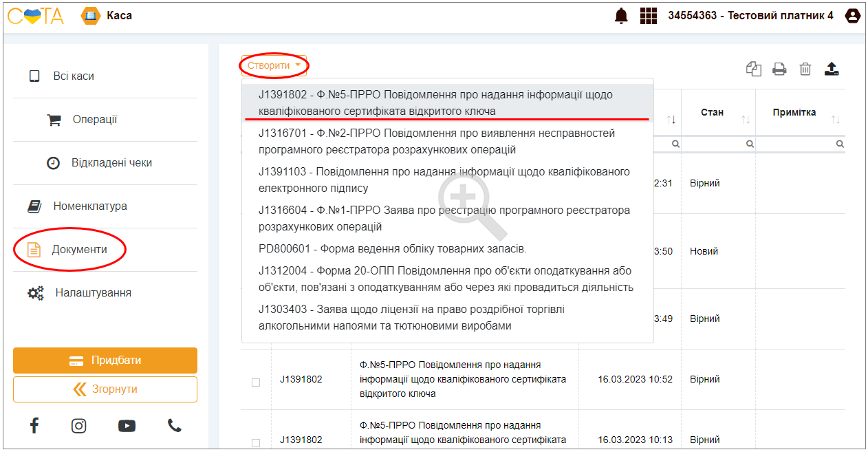
Task: Print selected documents via printer icon
Action: click(779, 68)
